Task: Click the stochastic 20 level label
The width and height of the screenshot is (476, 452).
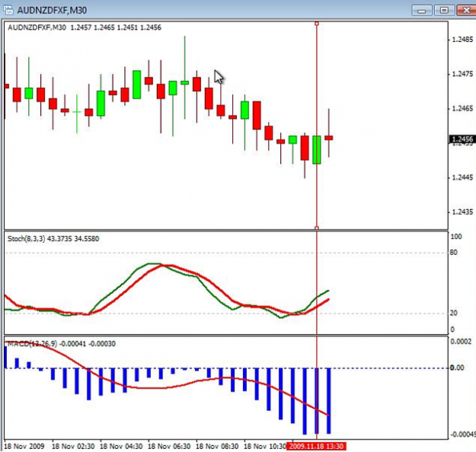Action: click(454, 313)
